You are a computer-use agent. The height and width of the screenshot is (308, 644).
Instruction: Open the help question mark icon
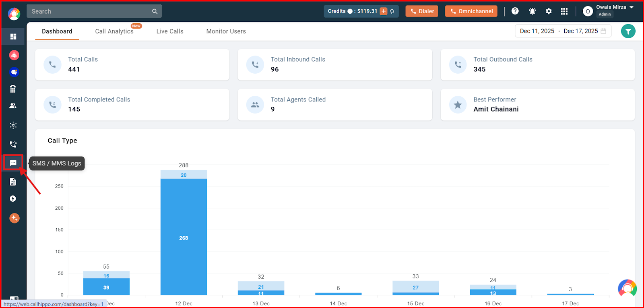[515, 11]
